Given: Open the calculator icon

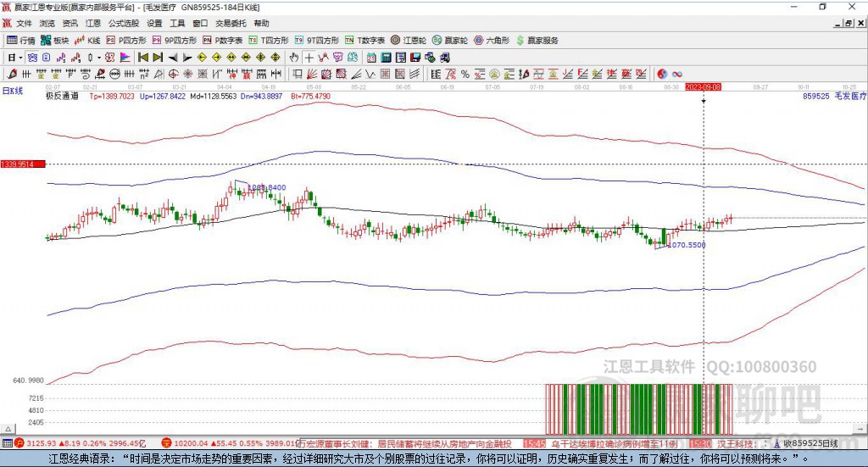Looking at the screenshot, I should pyautogui.click(x=386, y=58).
